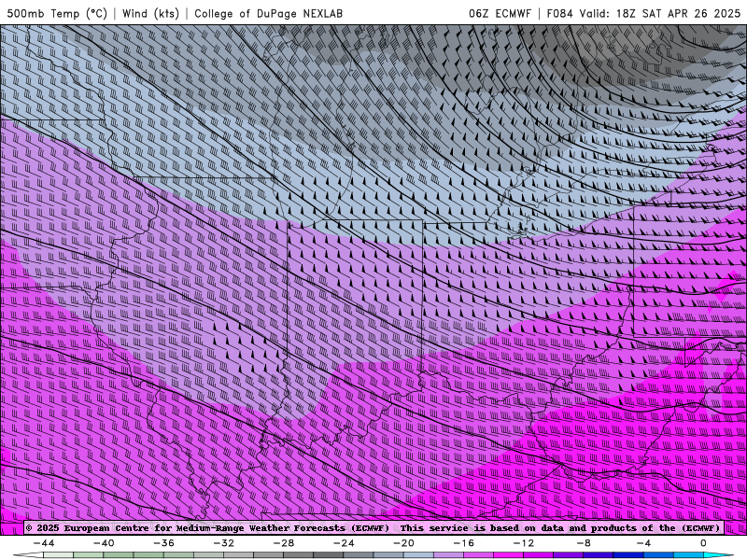Image resolution: width=747 pixels, height=560 pixels.
Task: Click the white arrow start of the color bar
Action: pyautogui.click(x=28, y=555)
